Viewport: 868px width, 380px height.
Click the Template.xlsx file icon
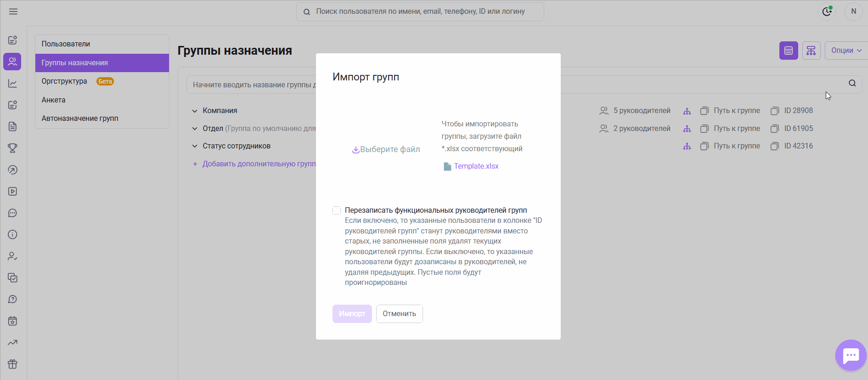447,166
